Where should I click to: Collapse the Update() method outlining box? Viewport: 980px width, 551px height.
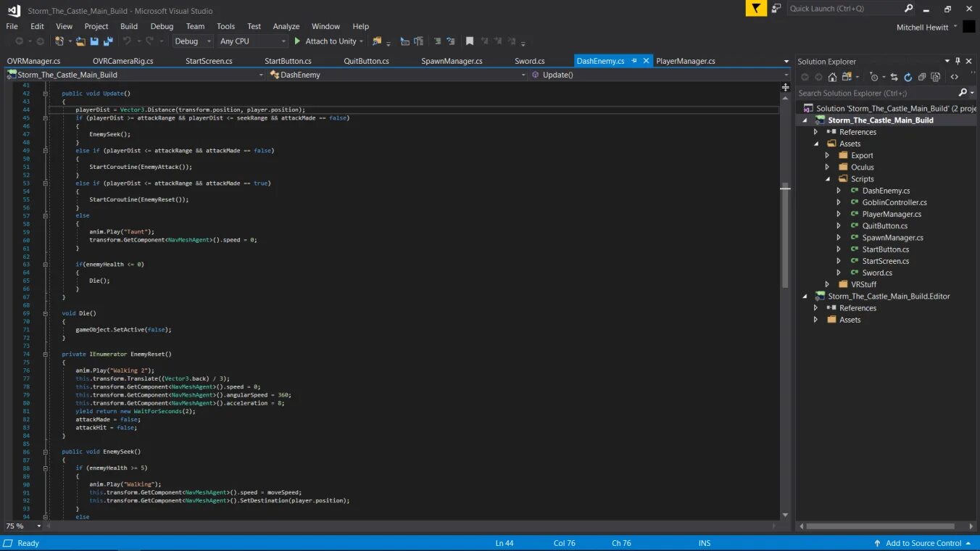pyautogui.click(x=45, y=94)
